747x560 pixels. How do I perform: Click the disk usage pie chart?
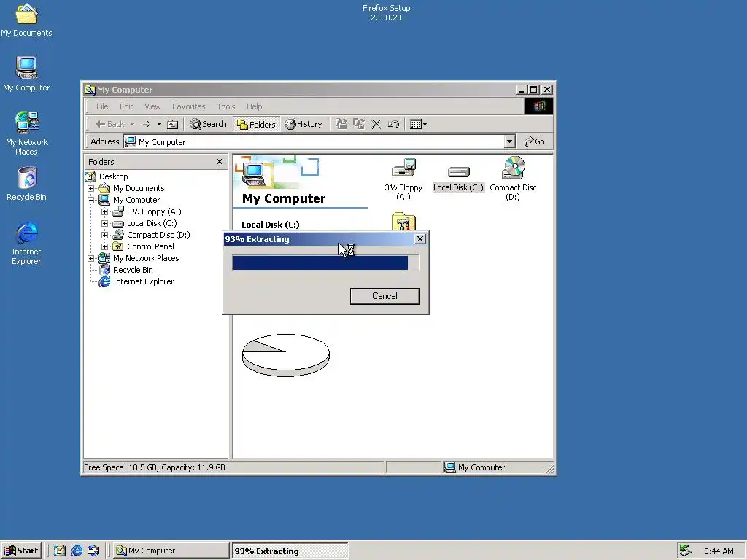286,355
